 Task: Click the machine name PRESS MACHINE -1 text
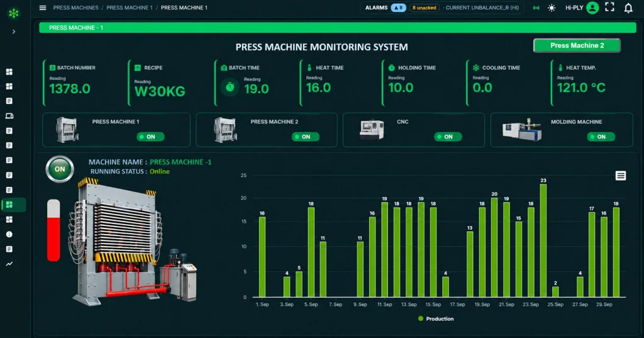tap(180, 162)
